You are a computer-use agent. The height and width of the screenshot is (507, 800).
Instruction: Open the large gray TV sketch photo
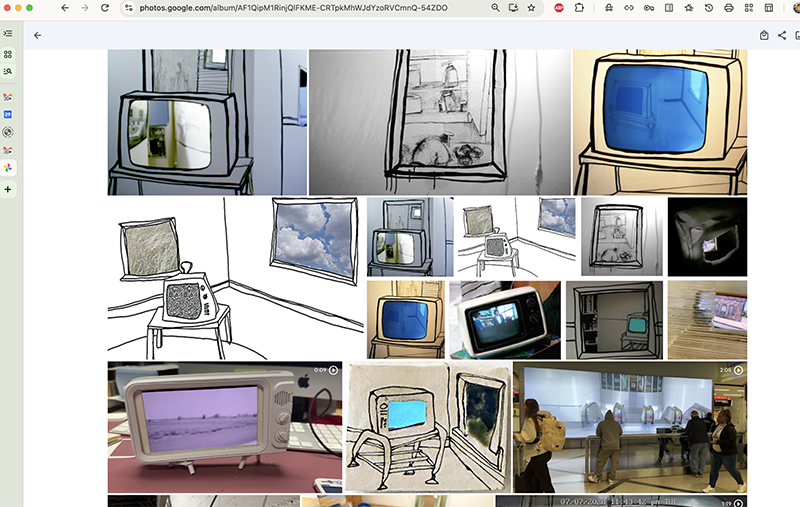pos(207,122)
